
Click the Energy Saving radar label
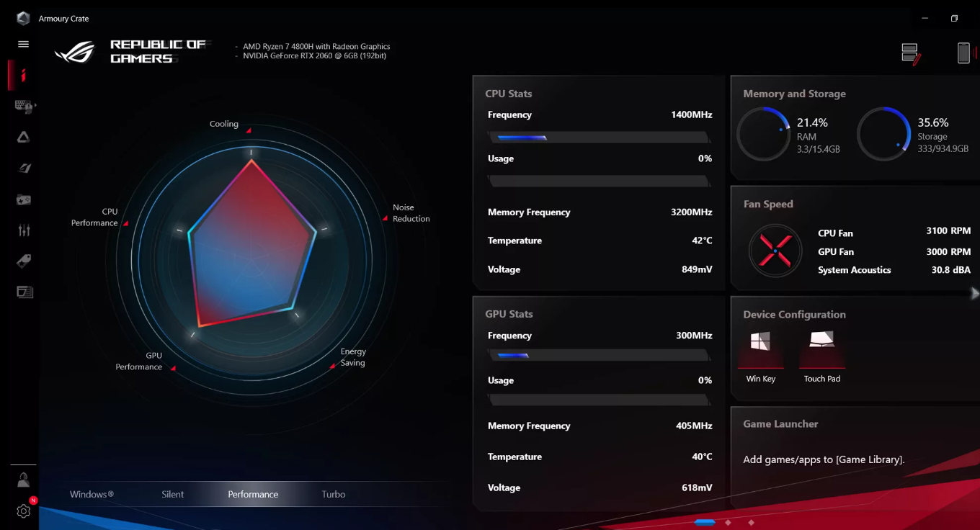click(353, 357)
